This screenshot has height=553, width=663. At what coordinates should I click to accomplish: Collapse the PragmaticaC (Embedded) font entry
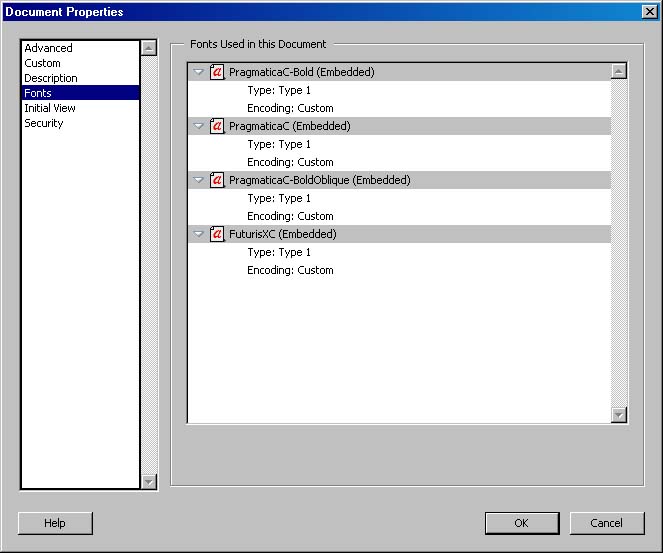coord(198,126)
